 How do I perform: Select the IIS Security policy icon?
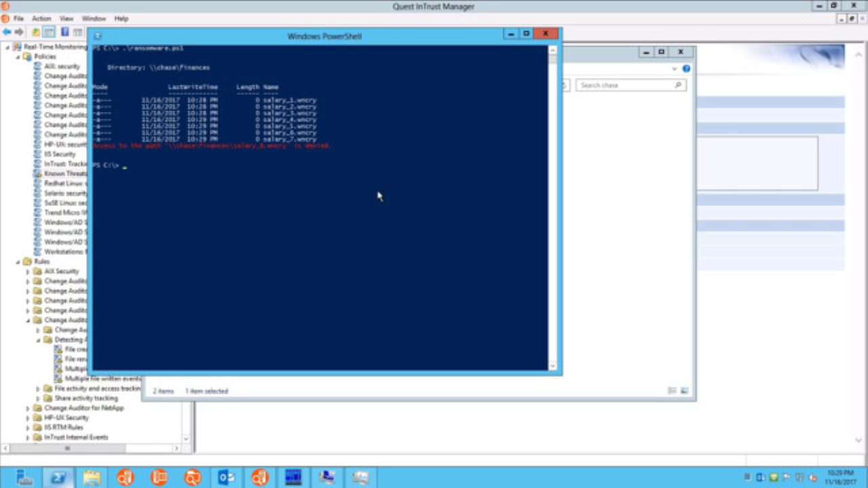pyautogui.click(x=38, y=154)
